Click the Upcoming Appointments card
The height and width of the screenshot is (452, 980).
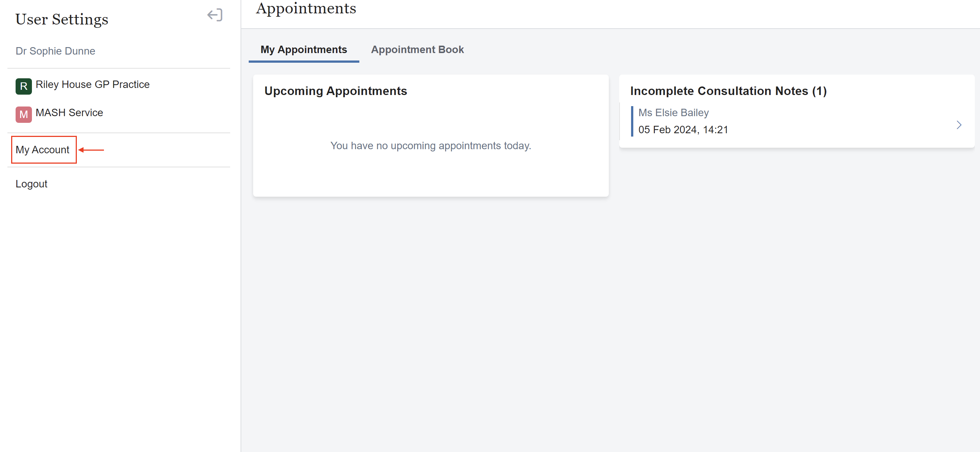point(430,135)
